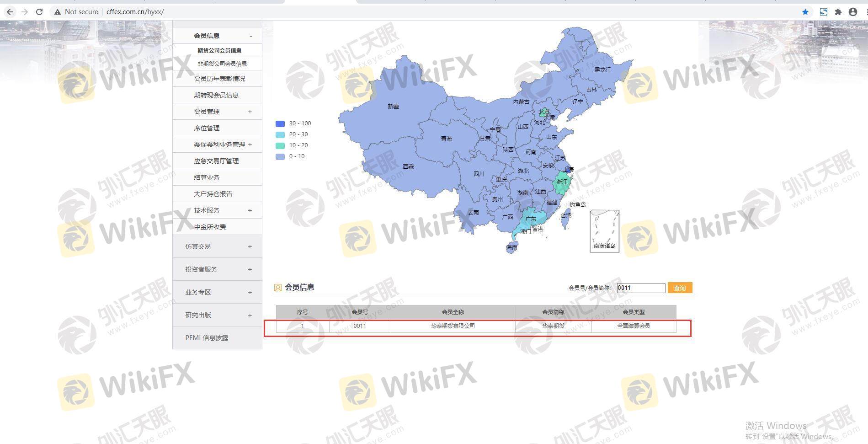
Task: Open 应急交易厅管理 menu item
Action: 216,161
